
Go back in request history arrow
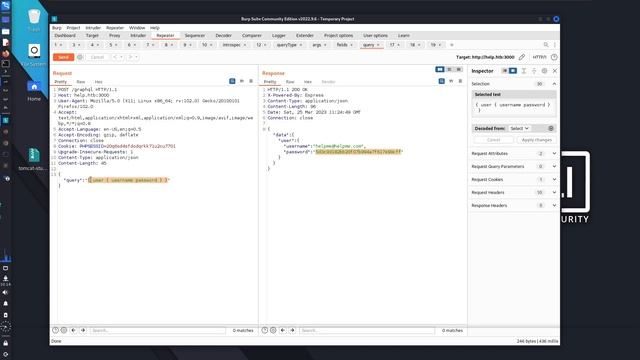click(115, 57)
